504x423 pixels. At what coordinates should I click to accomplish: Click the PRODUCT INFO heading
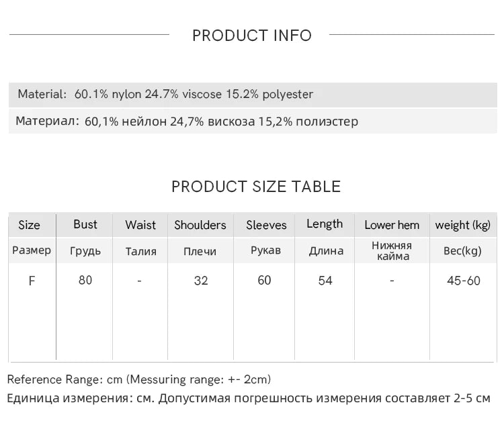point(252,36)
